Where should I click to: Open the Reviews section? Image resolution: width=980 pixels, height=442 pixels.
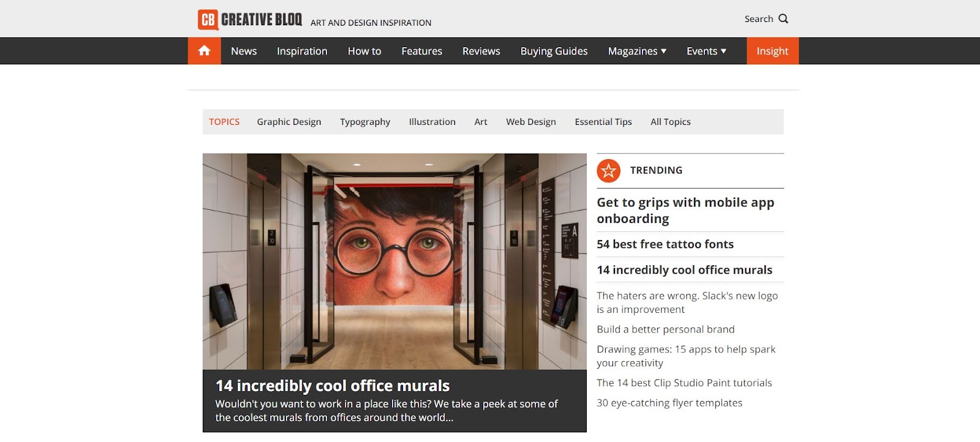[x=481, y=51]
